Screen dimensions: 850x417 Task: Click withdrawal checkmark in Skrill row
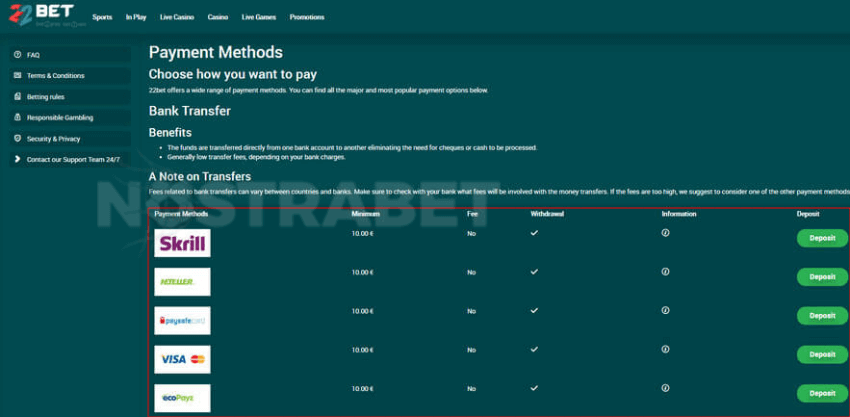(x=535, y=233)
